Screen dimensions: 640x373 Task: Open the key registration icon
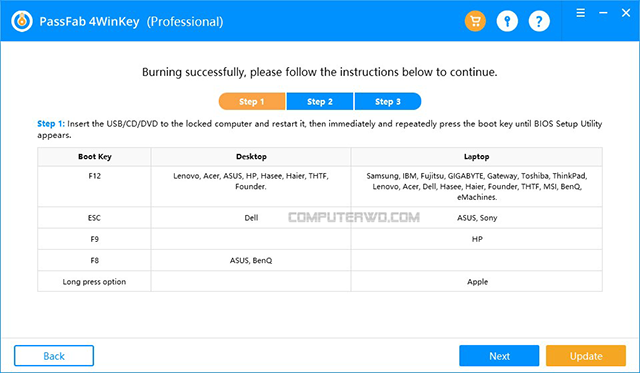pyautogui.click(x=507, y=21)
